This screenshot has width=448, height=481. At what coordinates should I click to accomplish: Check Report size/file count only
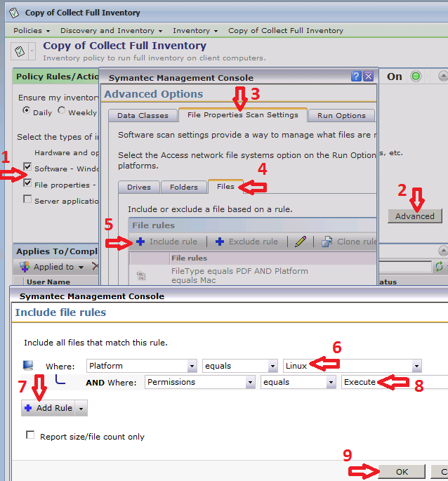tap(30, 435)
